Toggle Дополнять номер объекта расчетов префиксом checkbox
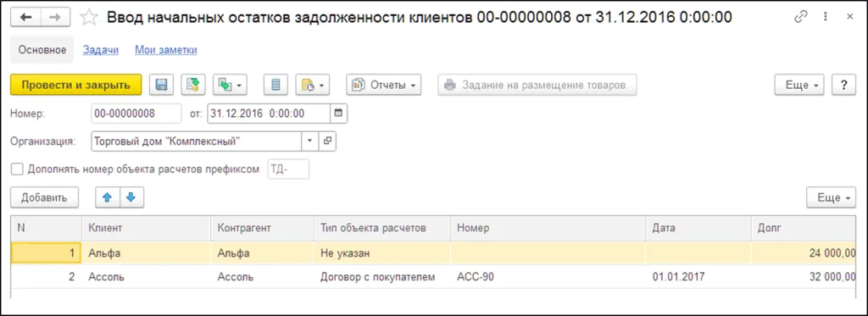This screenshot has height=316, width=868. [x=17, y=169]
